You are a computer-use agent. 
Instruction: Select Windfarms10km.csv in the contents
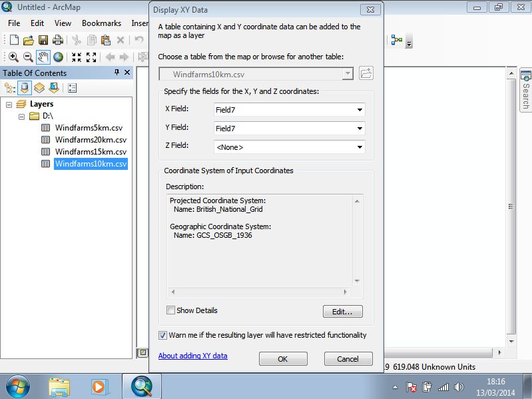[91, 164]
